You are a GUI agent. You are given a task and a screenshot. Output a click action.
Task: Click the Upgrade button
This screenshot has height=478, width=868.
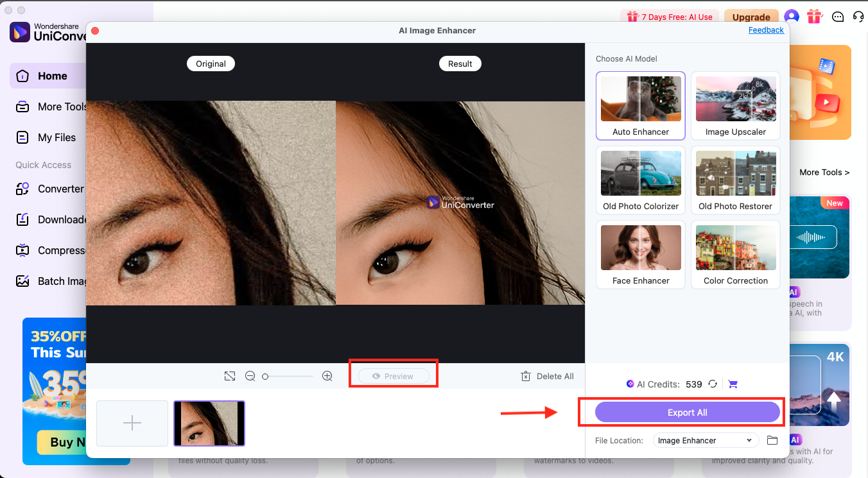(751, 17)
